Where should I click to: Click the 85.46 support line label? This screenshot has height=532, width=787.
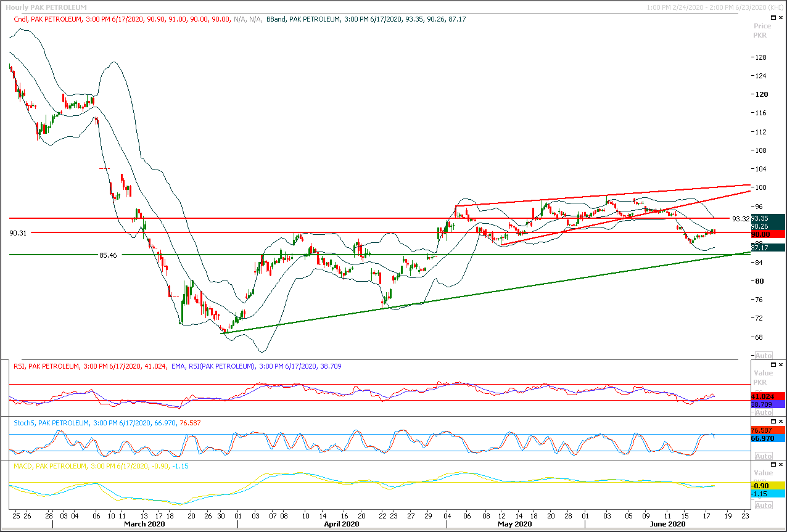(x=108, y=255)
